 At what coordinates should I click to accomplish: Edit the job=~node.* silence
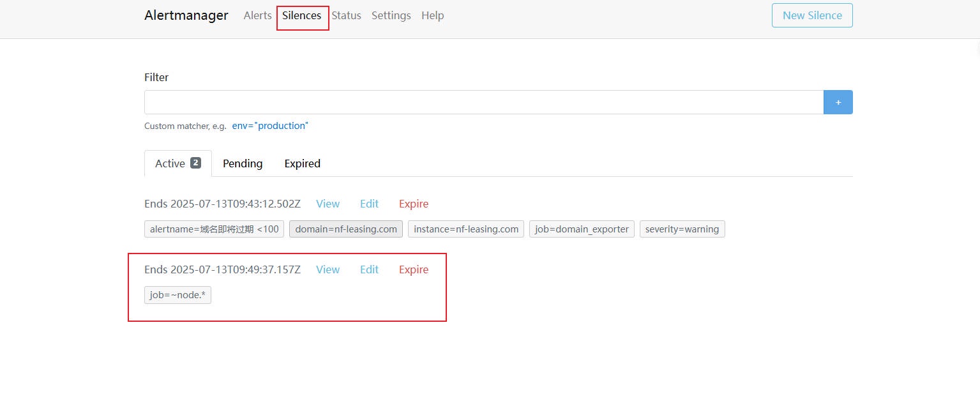369,269
